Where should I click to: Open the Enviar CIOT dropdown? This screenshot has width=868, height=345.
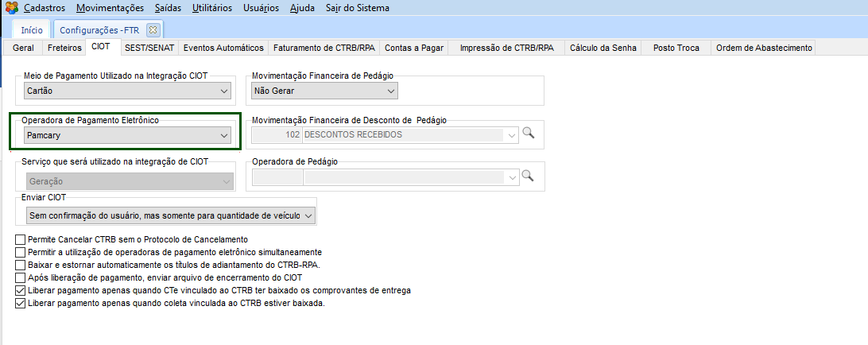tap(171, 215)
